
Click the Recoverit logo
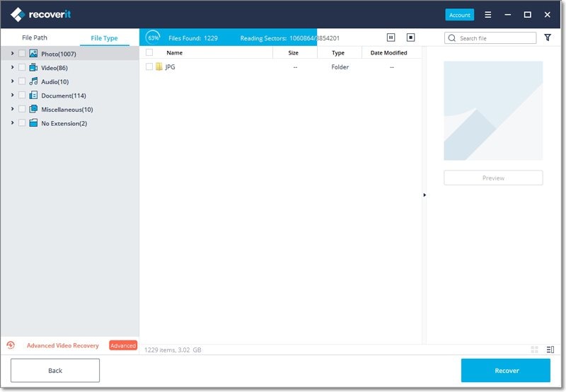(40, 15)
